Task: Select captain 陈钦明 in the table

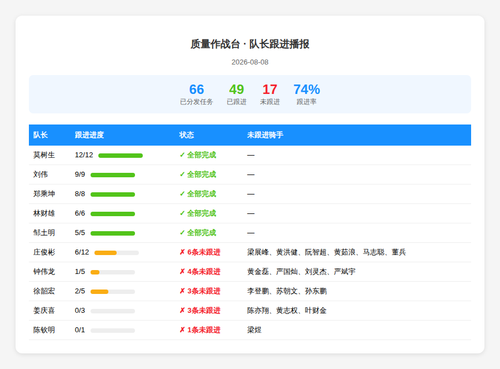Action: pos(44,330)
